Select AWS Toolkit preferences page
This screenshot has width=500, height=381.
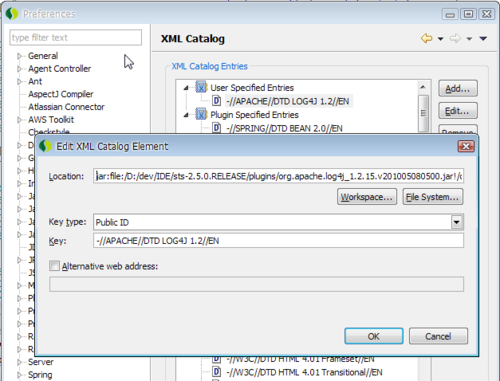pyautogui.click(x=51, y=120)
